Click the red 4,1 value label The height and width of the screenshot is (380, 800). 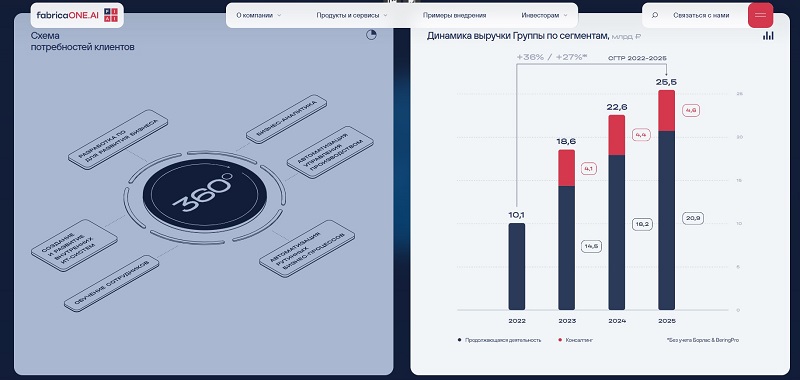click(589, 169)
